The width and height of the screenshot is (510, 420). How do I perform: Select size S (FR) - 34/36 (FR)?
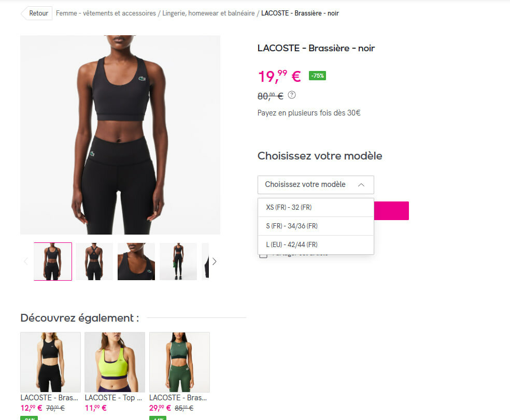pyautogui.click(x=316, y=226)
